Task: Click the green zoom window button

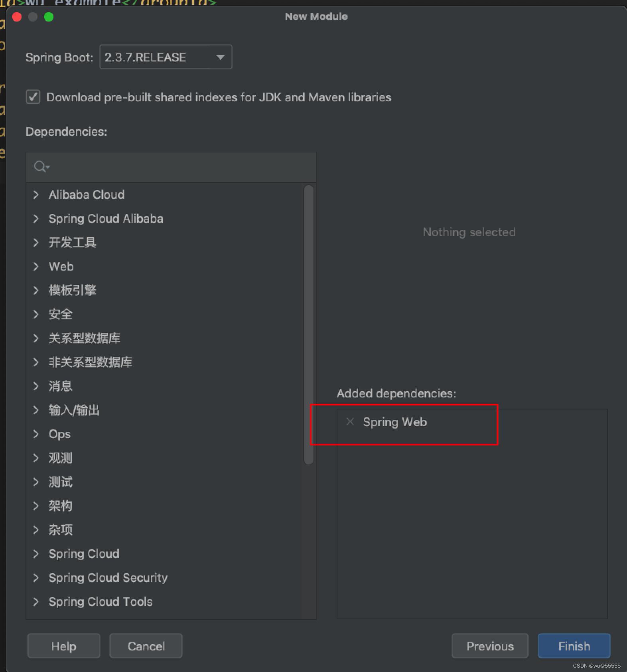Action: 49,17
